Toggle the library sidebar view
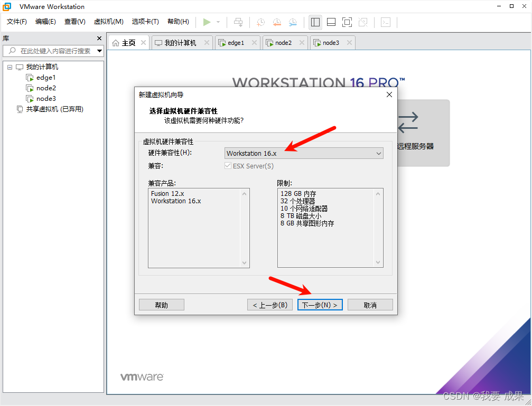Screen dimensions: 532x406 point(315,22)
